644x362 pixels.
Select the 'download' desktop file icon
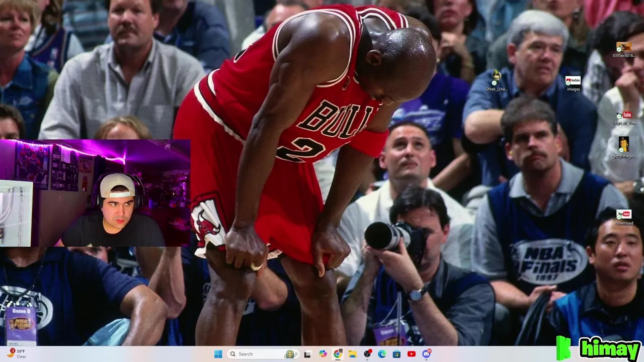point(624,217)
